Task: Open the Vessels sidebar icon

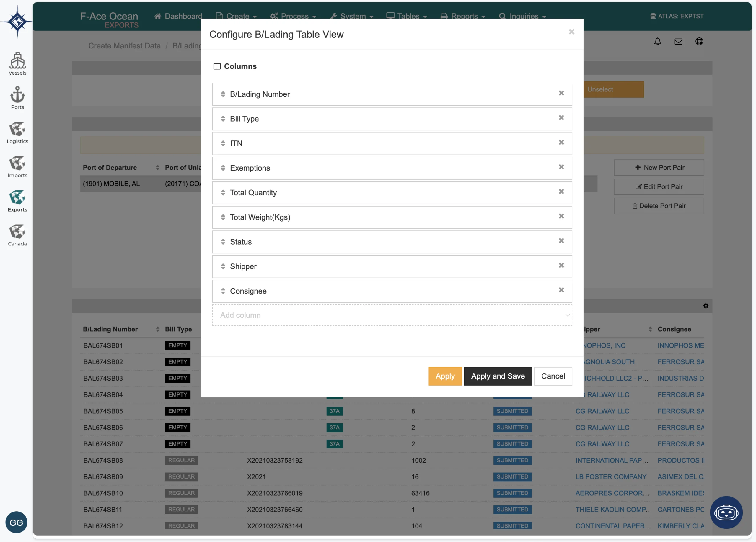Action: [x=17, y=63]
